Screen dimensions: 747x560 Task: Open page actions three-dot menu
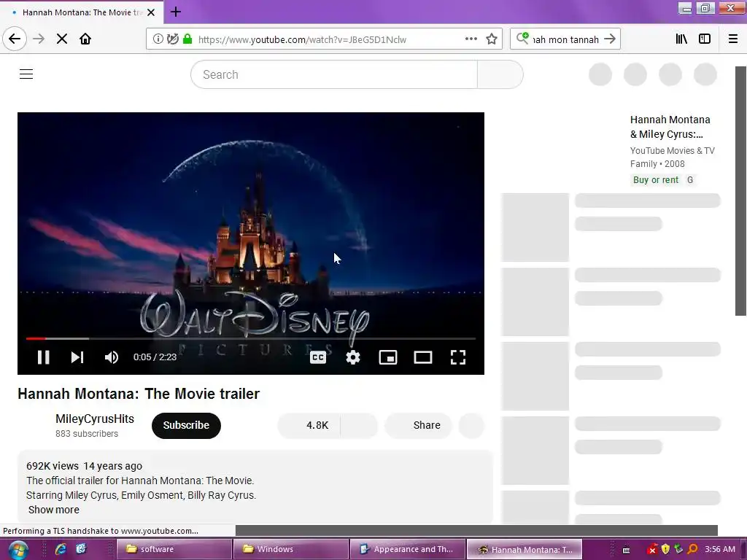click(x=471, y=39)
